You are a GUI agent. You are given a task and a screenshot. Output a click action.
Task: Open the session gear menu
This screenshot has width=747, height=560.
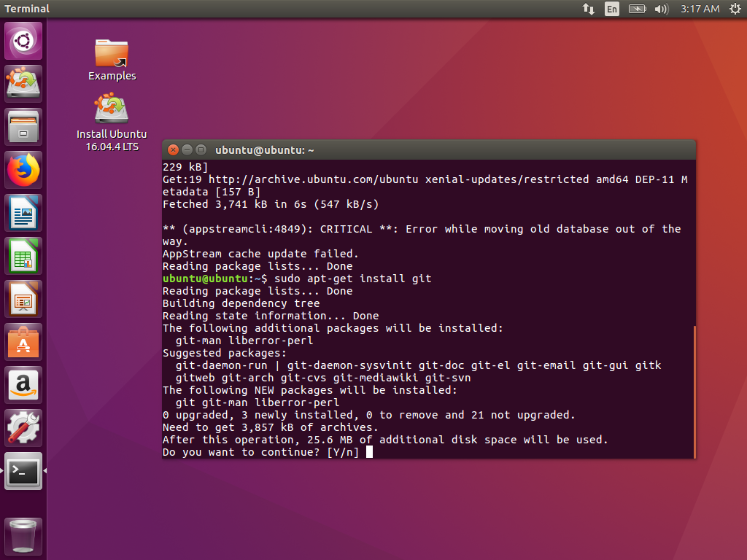(735, 9)
